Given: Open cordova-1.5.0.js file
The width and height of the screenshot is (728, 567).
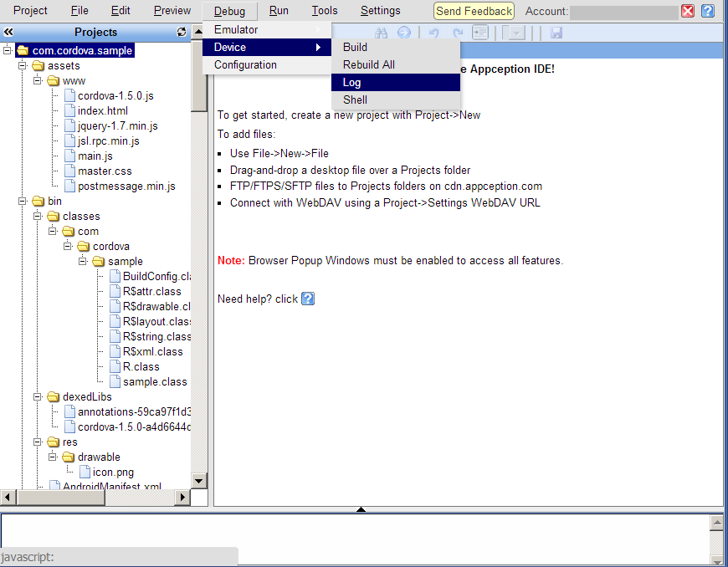Looking at the screenshot, I should [115, 95].
